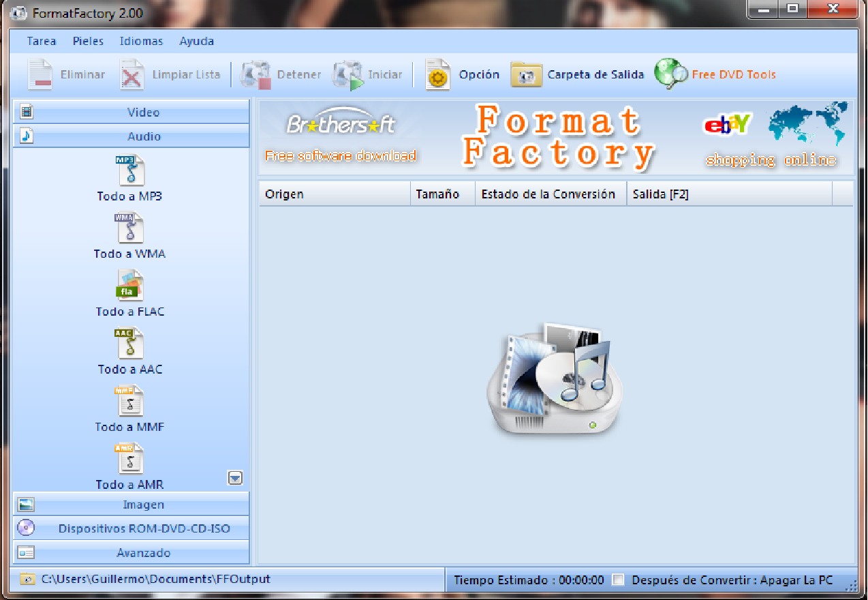Click the Todo a AAC label
Image resolution: width=868 pixels, height=600 pixels.
(130, 369)
